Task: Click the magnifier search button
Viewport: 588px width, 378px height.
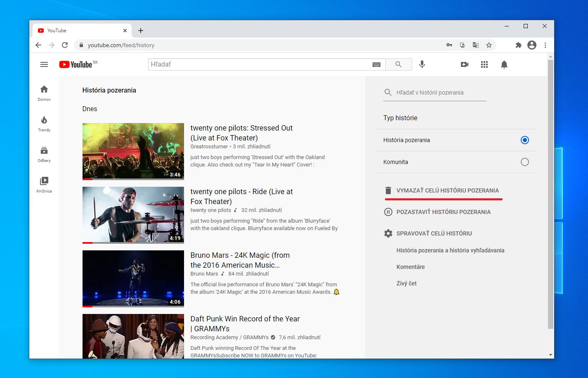Action: pyautogui.click(x=399, y=64)
